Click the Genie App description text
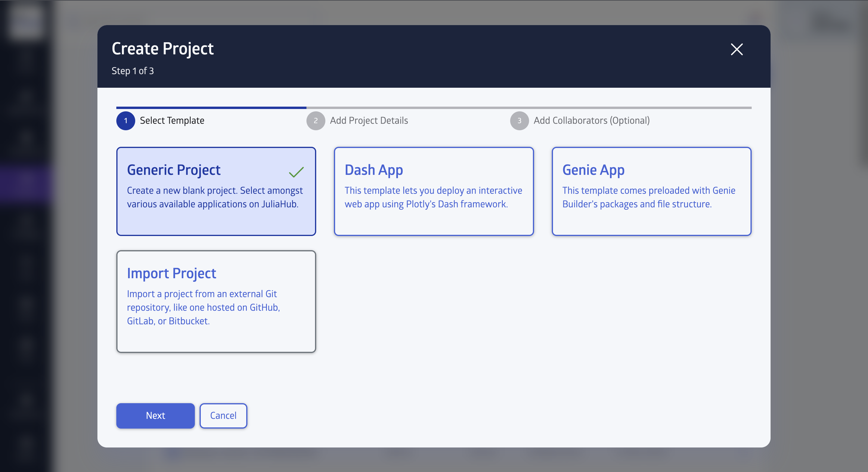Image resolution: width=868 pixels, height=472 pixels. (x=649, y=197)
